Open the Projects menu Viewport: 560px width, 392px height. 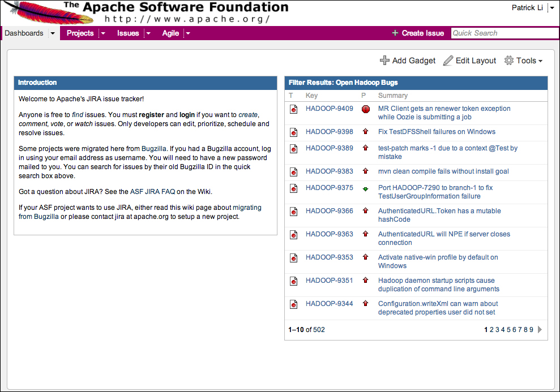80,33
